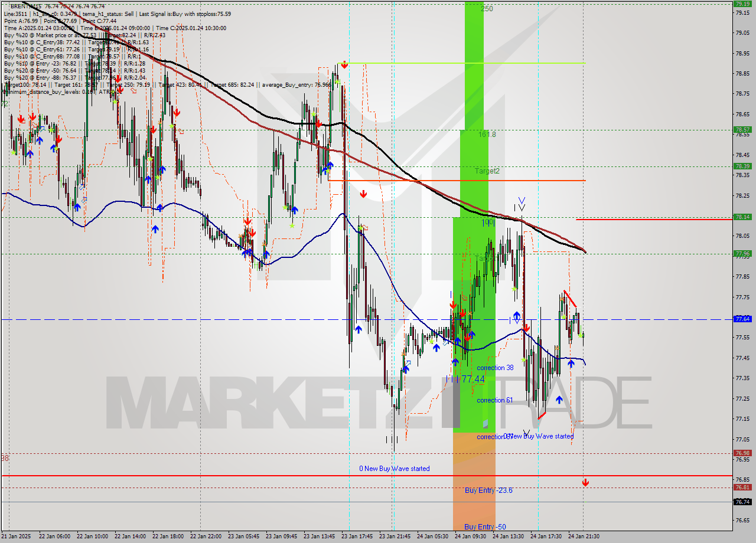Click the '22 Jan 06:00' time label
The width and height of the screenshot is (756, 543).
[54, 537]
